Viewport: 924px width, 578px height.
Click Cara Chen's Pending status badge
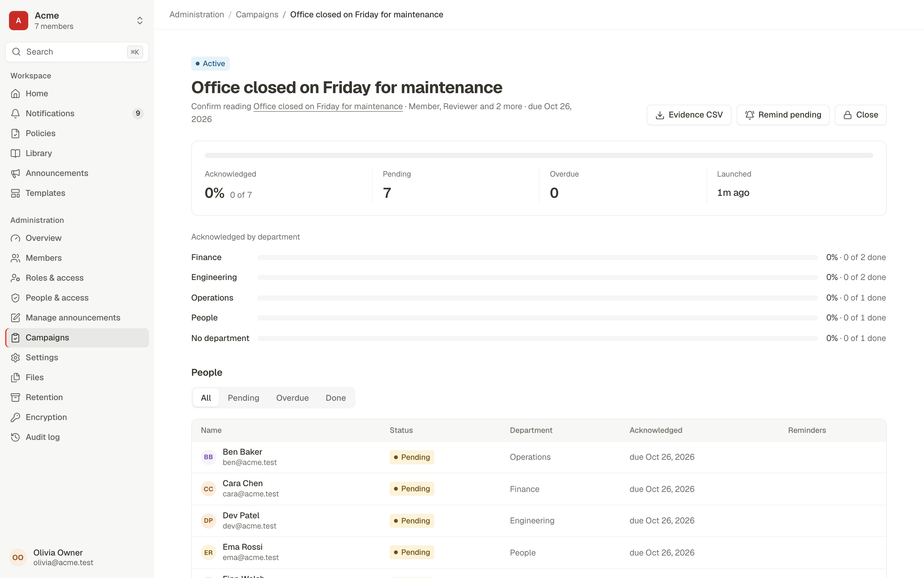click(412, 488)
